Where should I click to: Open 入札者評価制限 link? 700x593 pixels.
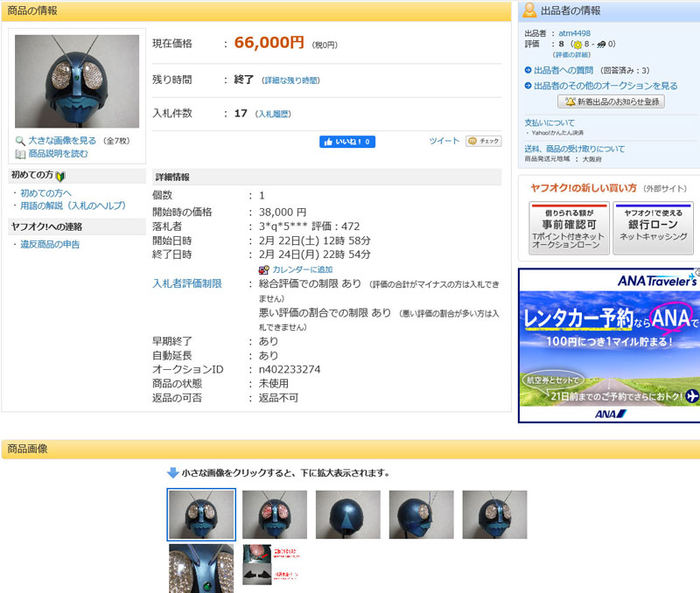[187, 283]
